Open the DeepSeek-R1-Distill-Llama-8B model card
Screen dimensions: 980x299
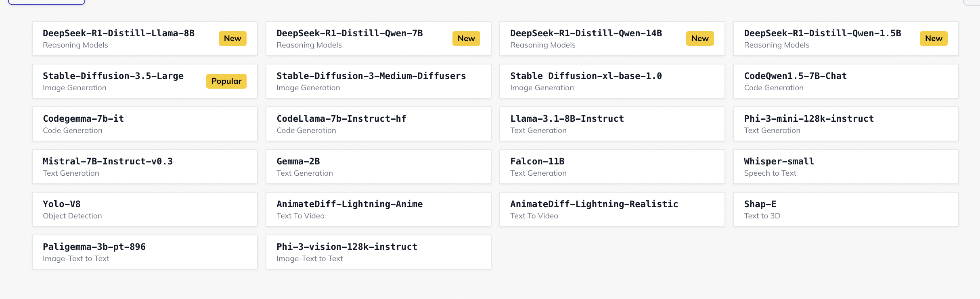[145, 39]
